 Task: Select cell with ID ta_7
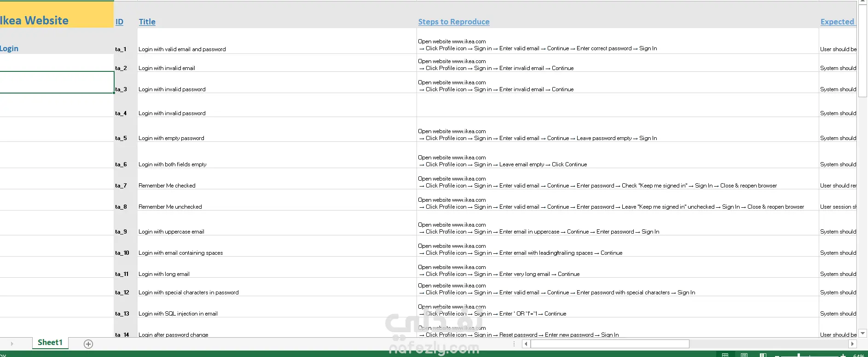click(126, 179)
